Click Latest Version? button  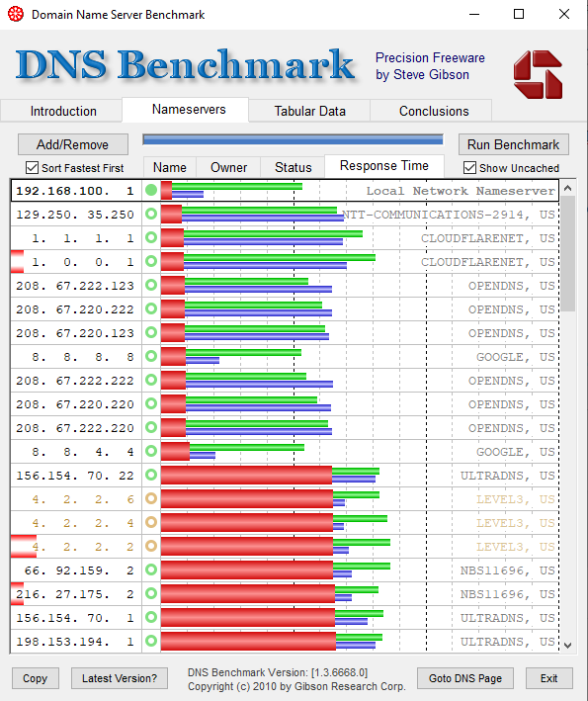(120, 678)
